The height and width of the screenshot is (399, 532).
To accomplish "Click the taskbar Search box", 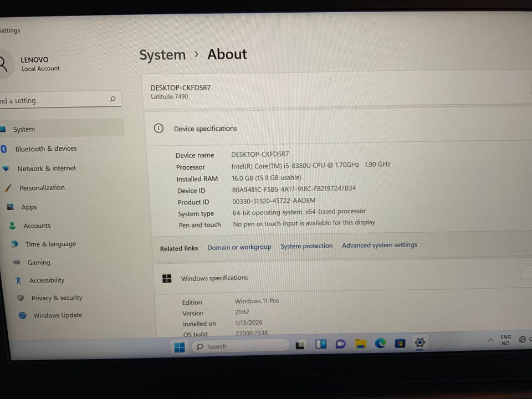I will click(x=240, y=346).
